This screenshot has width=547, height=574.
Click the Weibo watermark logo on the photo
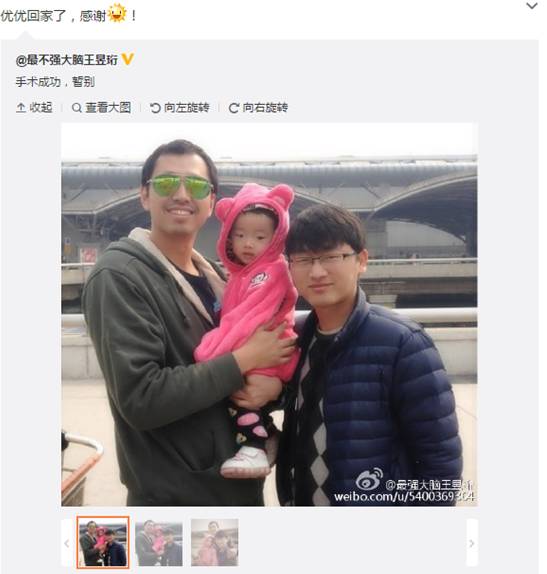click(x=369, y=480)
